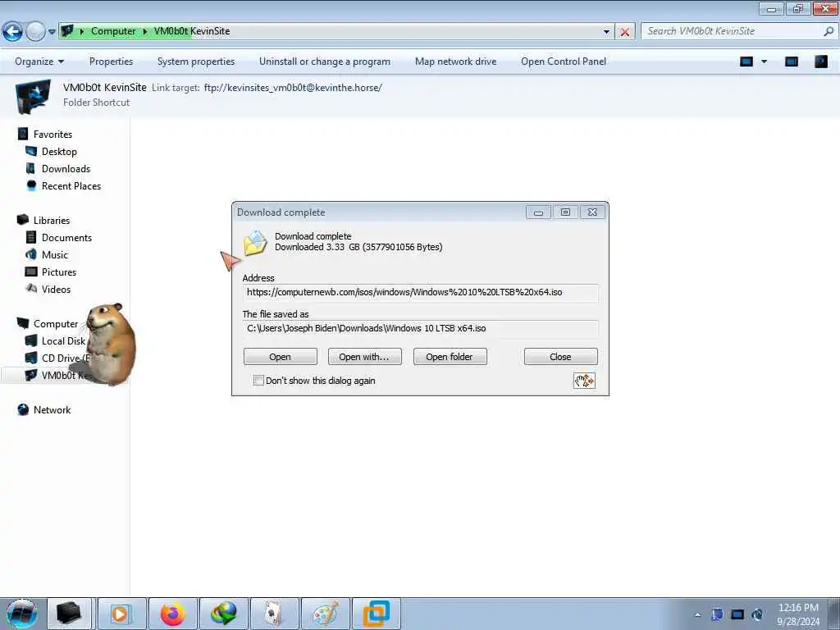Click the Forward navigation arrow
Viewport: 840px width, 630px height.
[35, 32]
